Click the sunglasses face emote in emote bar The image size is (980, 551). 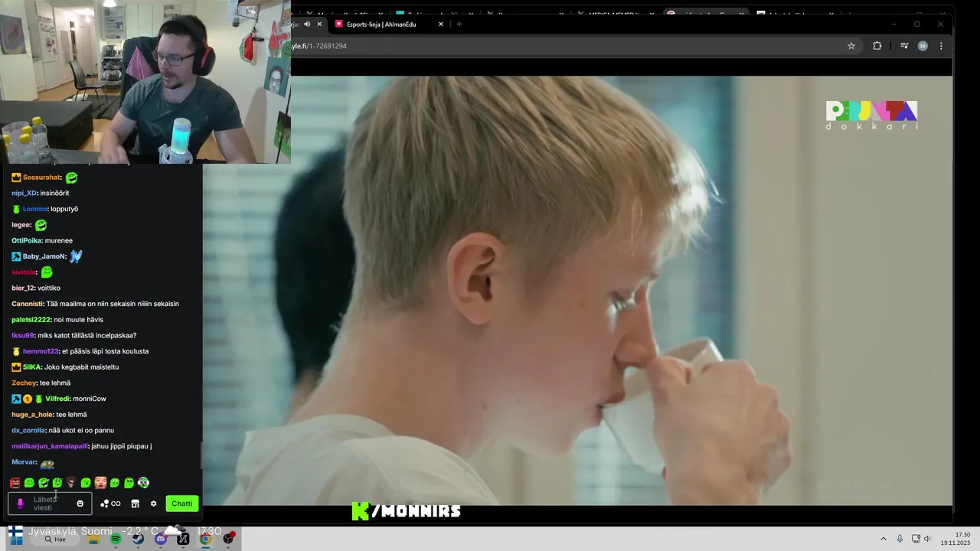point(71,483)
